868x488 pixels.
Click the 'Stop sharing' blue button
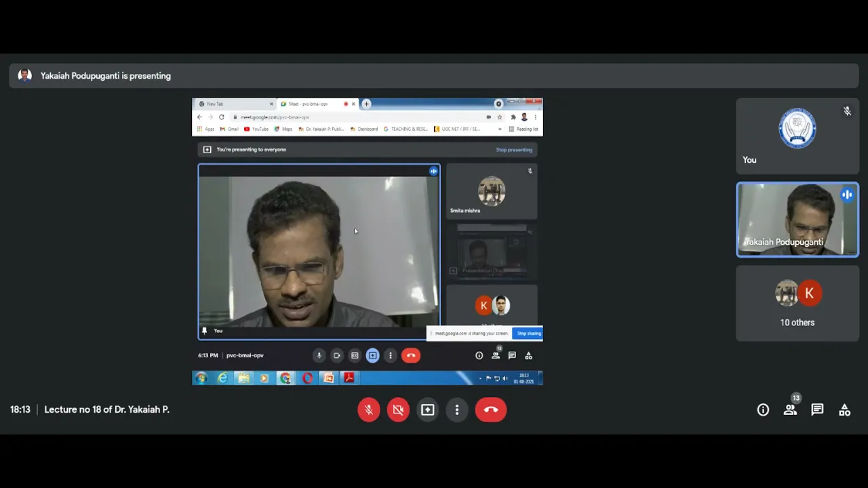point(529,333)
